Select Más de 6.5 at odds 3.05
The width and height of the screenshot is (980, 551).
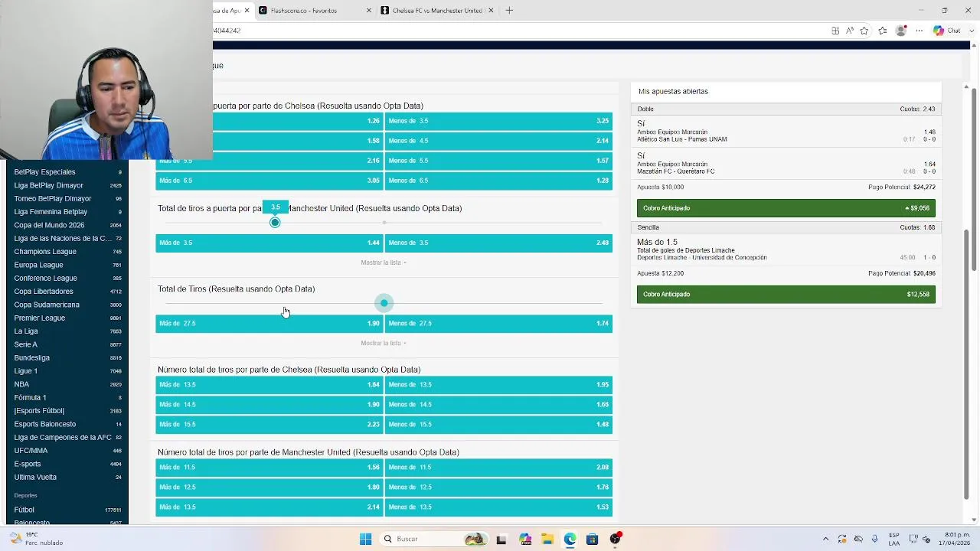point(269,181)
